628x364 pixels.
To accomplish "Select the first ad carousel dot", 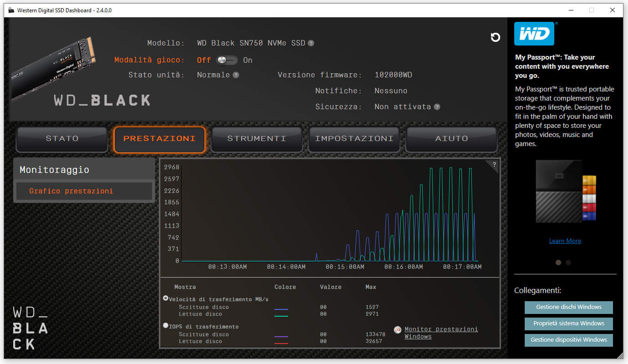I will tap(558, 263).
